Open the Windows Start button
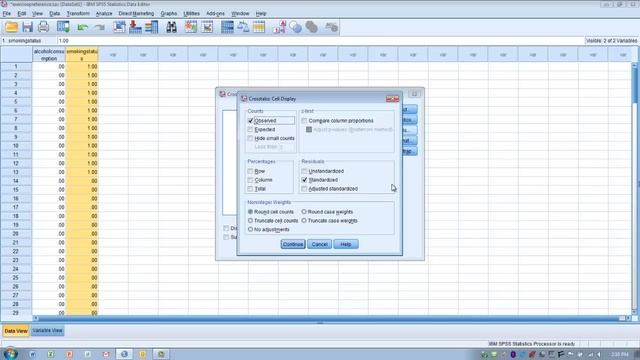The width and height of the screenshot is (640, 360). (x=10, y=353)
